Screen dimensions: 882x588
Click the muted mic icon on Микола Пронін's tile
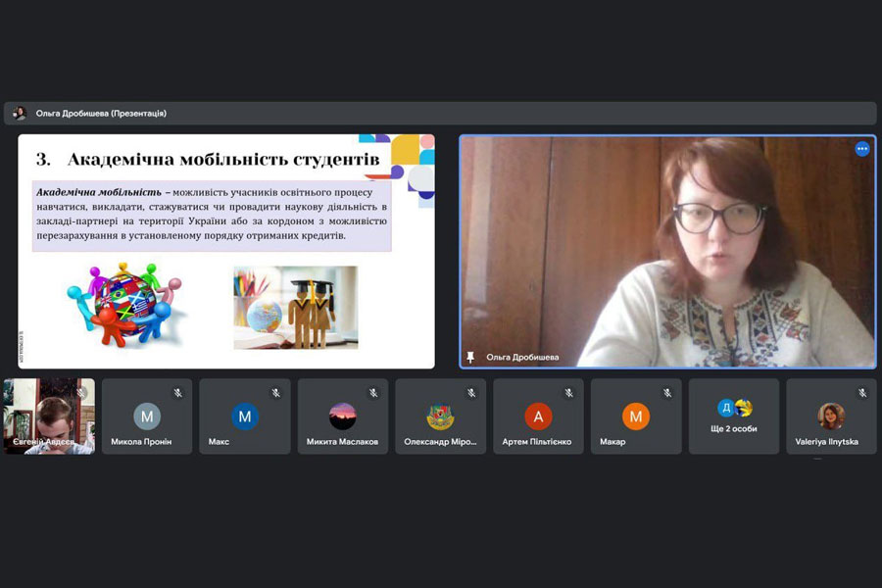point(177,393)
